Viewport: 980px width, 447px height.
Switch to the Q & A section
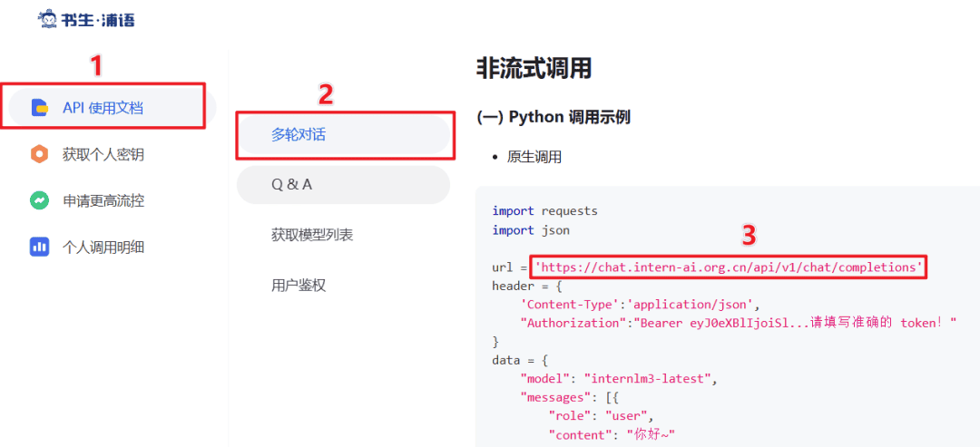coord(343,185)
